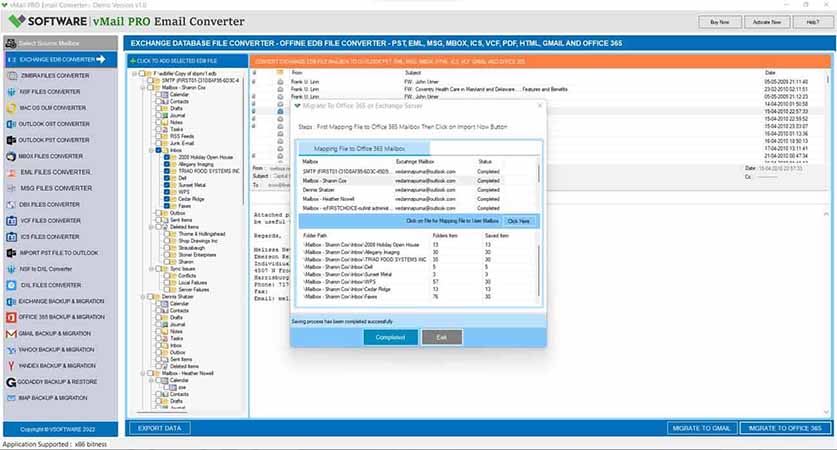Click the Activate Now button
Image resolution: width=837 pixels, height=450 pixels.
767,22
